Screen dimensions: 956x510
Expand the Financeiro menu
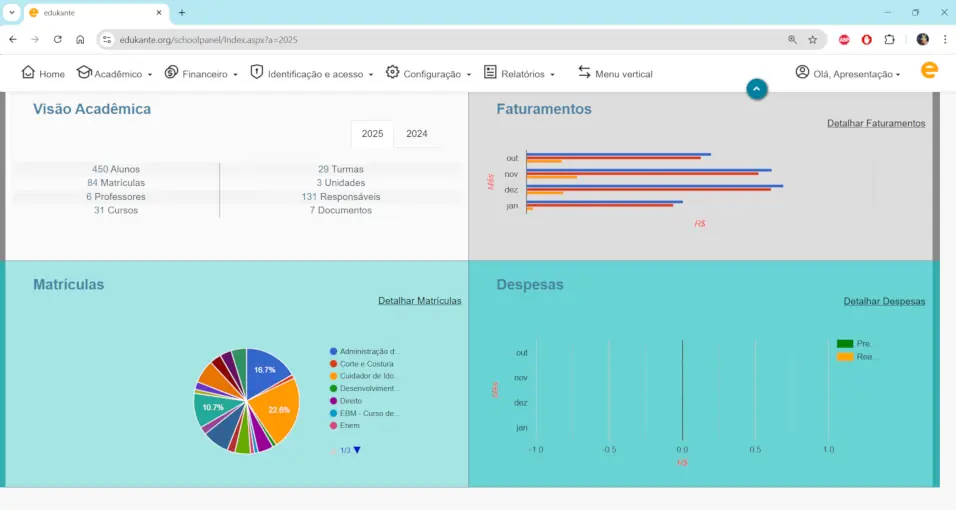tap(201, 73)
